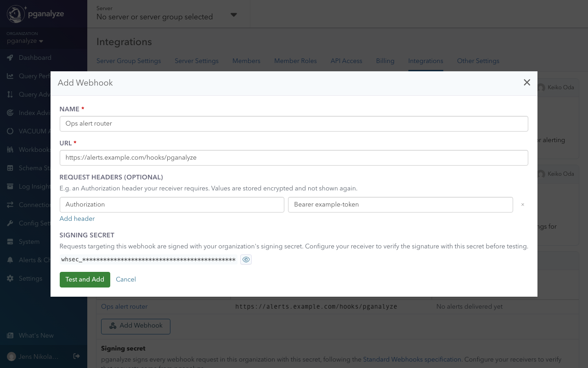Close the Add Webhook dialog
Viewport: 588px width, 368px height.
(x=527, y=82)
